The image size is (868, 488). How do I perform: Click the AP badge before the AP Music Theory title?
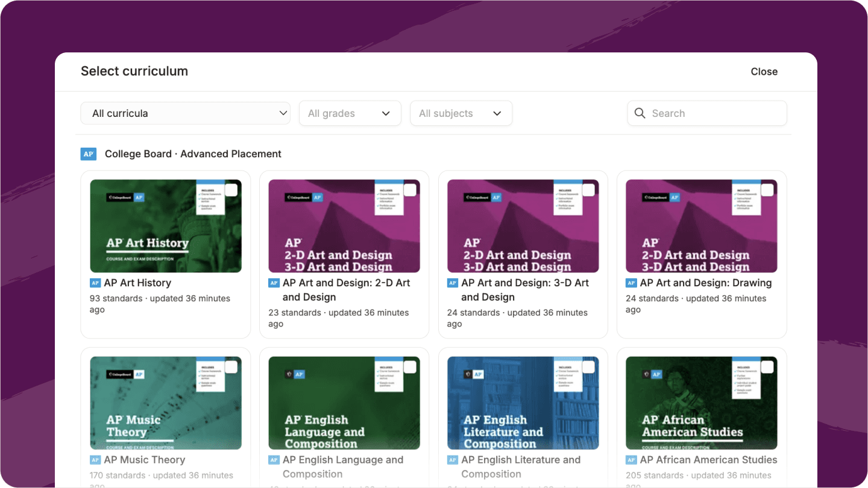coord(95,460)
